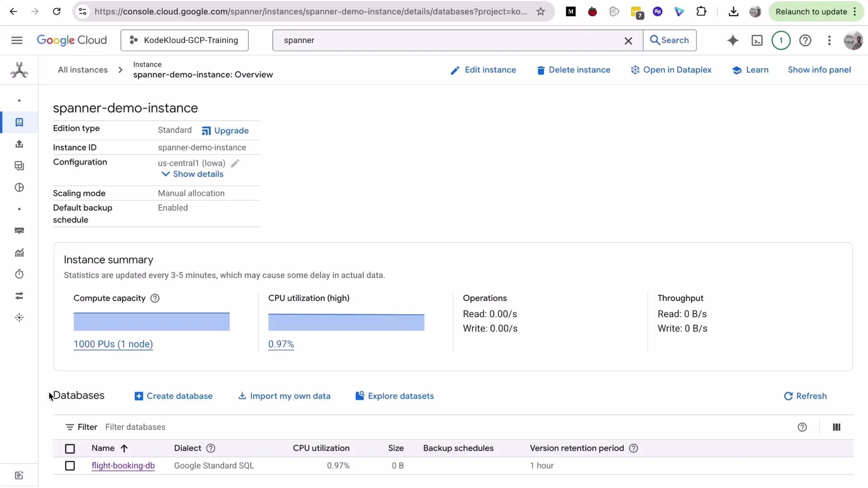This screenshot has height=488, width=868.
Task: Click the Upgrade edition link
Action: (x=225, y=131)
